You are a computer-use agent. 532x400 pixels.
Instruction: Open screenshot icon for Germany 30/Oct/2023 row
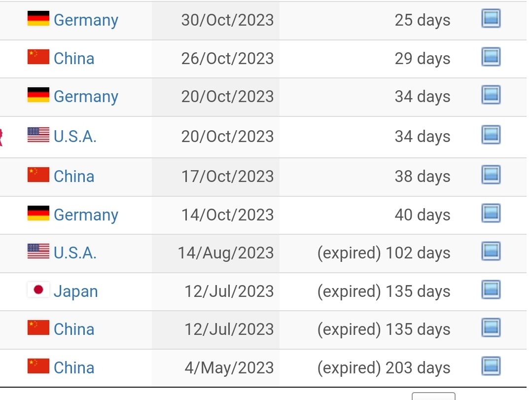click(491, 18)
